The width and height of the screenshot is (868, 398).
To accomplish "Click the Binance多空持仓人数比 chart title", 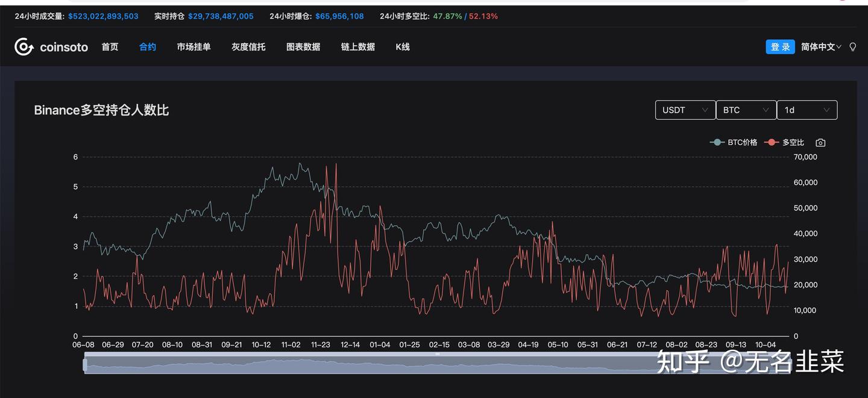I will (x=101, y=110).
